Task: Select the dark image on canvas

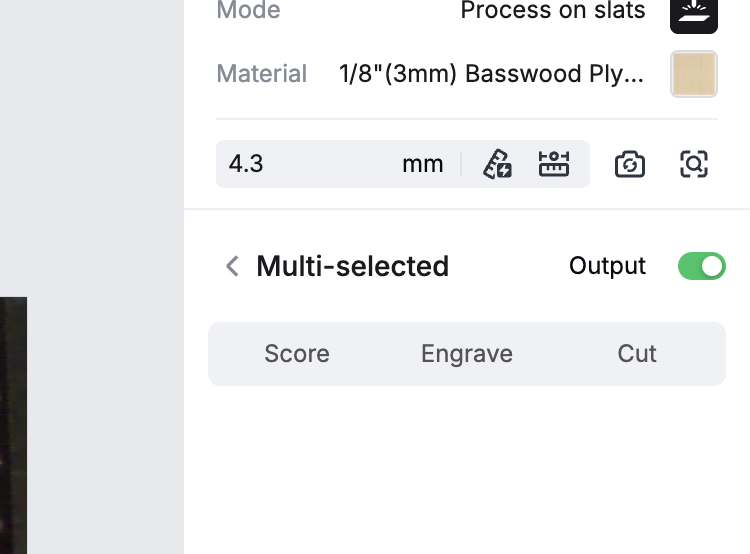Action: [x=13, y=425]
